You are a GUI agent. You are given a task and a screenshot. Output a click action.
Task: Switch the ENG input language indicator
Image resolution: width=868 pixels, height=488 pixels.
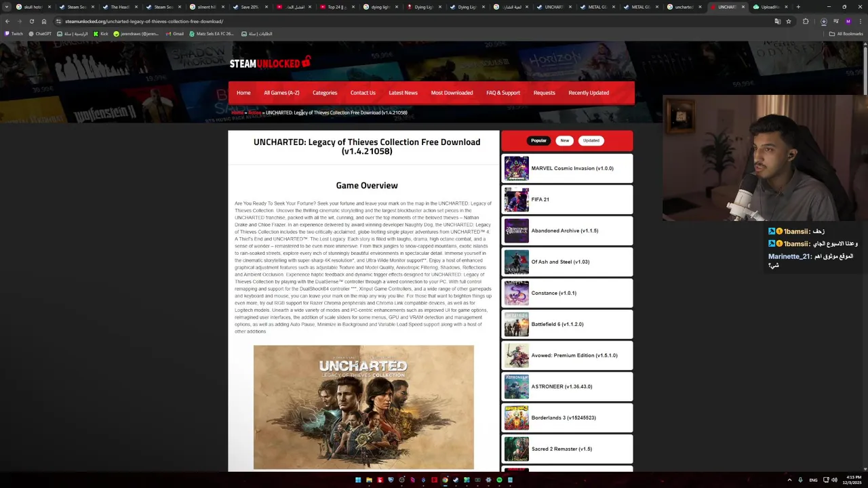click(x=813, y=480)
